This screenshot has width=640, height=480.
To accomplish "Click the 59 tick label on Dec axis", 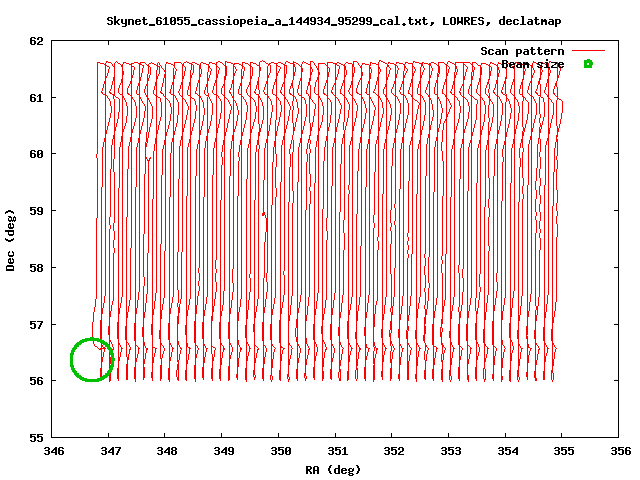I will pos(36,211).
